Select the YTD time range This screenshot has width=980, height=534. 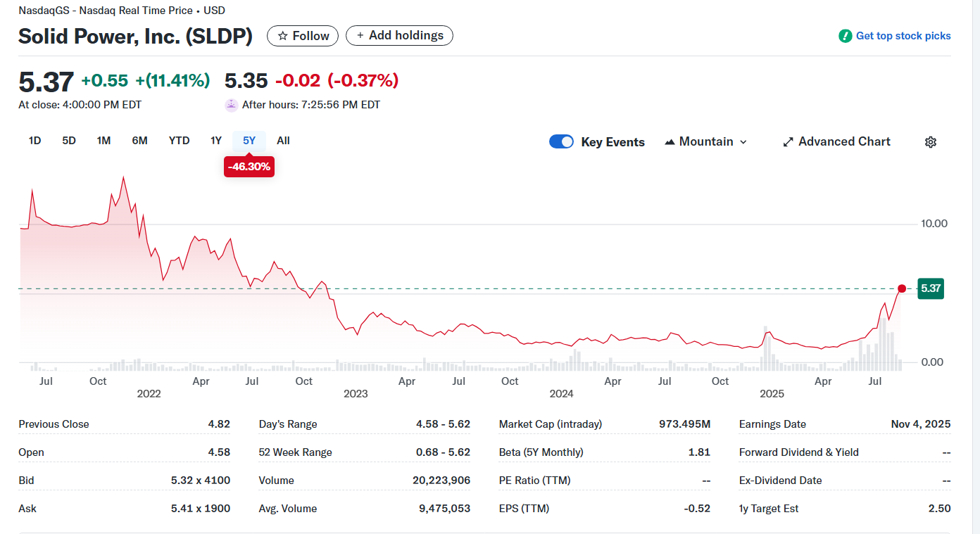click(x=179, y=141)
